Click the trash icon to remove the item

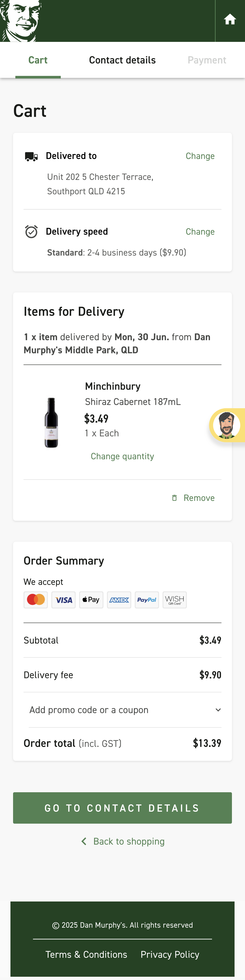174,498
